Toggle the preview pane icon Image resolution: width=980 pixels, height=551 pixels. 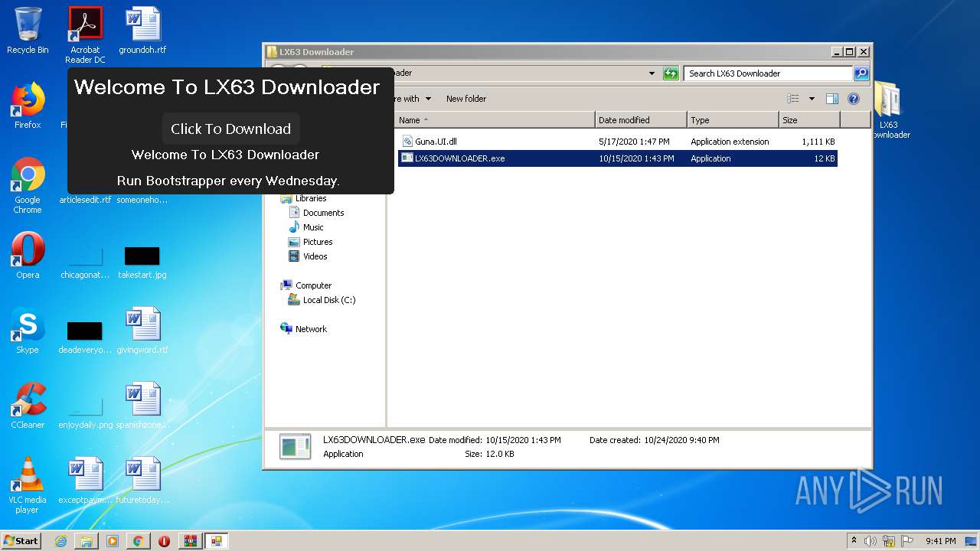click(x=832, y=99)
